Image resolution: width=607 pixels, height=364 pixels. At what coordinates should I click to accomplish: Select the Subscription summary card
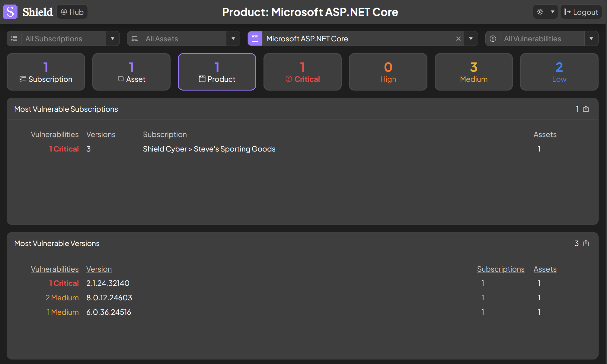point(46,72)
